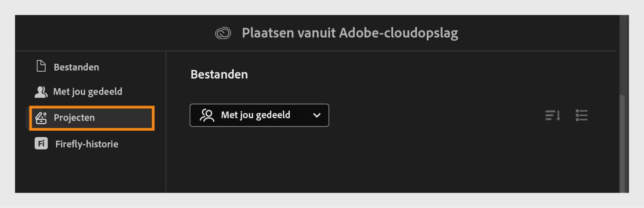Click the Bestanden document icon in sidebar
The height and width of the screenshot is (208, 644).
pos(41,67)
